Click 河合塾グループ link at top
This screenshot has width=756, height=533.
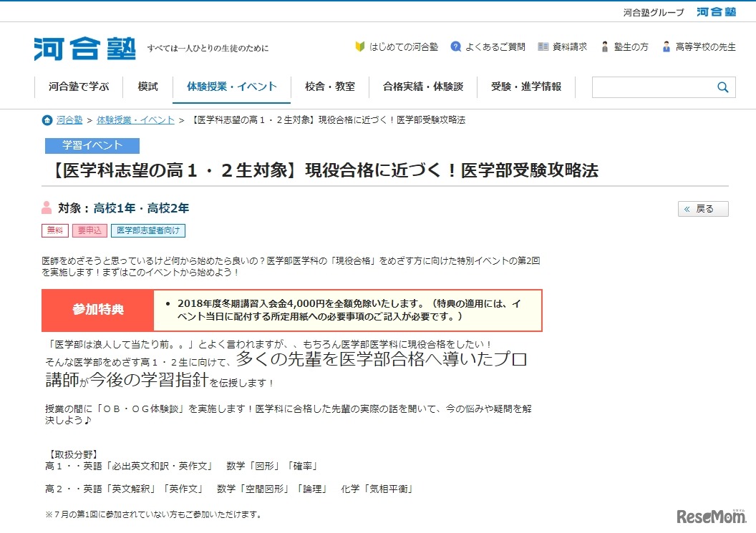coord(654,13)
